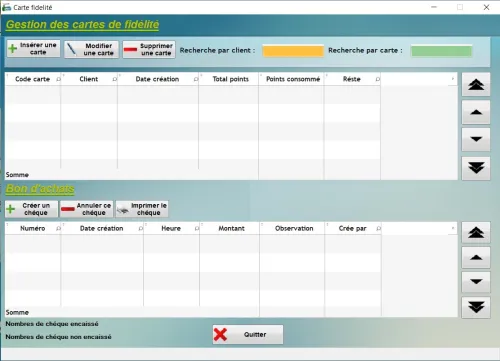Open search magnifier in Heure header
Image resolution: width=500 pixels, height=361 pixels.
197,229
